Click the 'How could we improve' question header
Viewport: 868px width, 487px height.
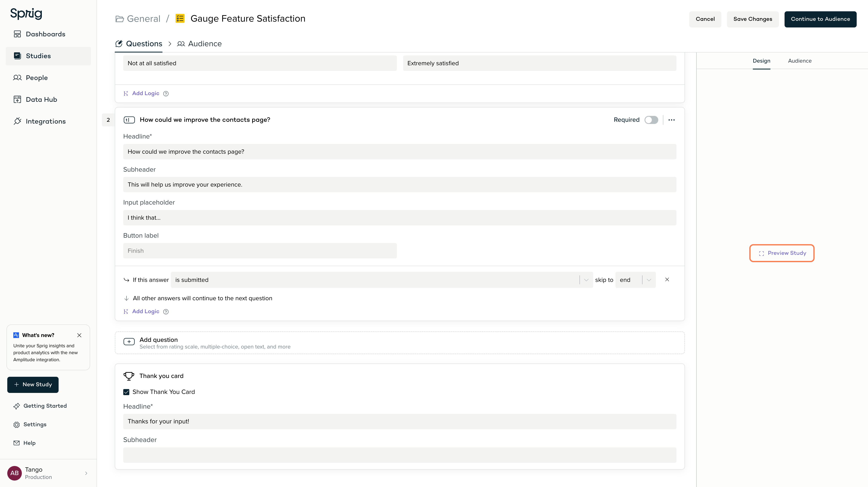tap(205, 120)
